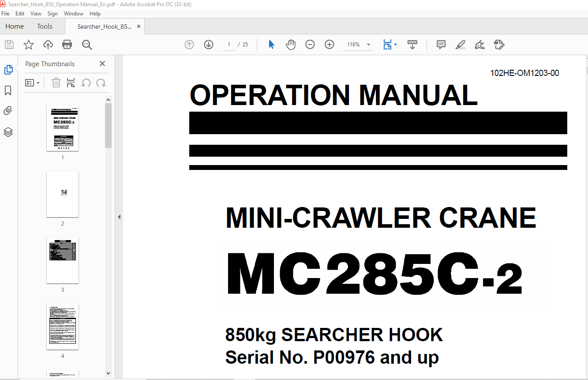Screen dimensions: 588x380
Task: Rotate page counterclockwise
Action: coord(86,83)
